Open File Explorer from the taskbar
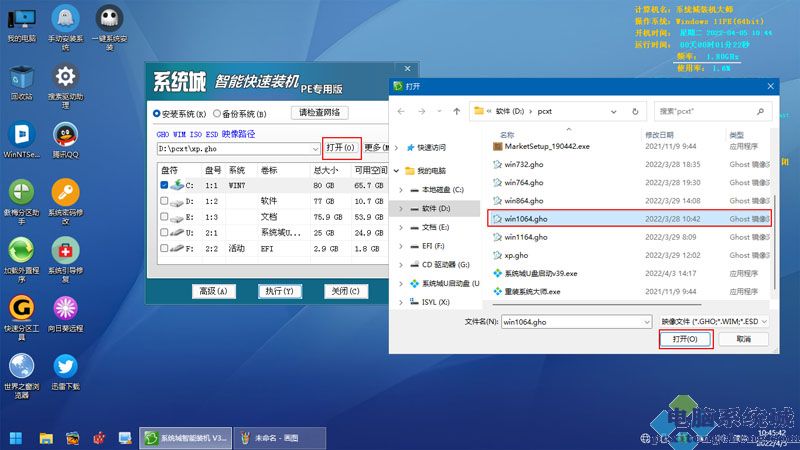Screen dimensions: 800x450 46,438
